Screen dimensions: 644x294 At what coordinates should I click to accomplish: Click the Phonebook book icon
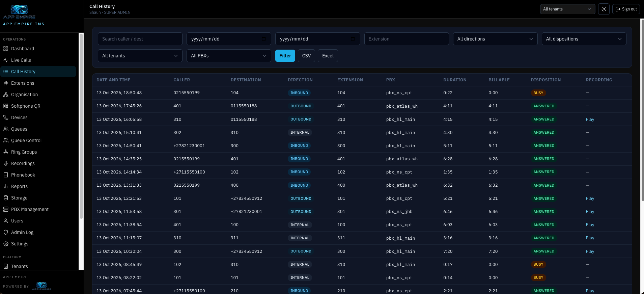click(6, 175)
